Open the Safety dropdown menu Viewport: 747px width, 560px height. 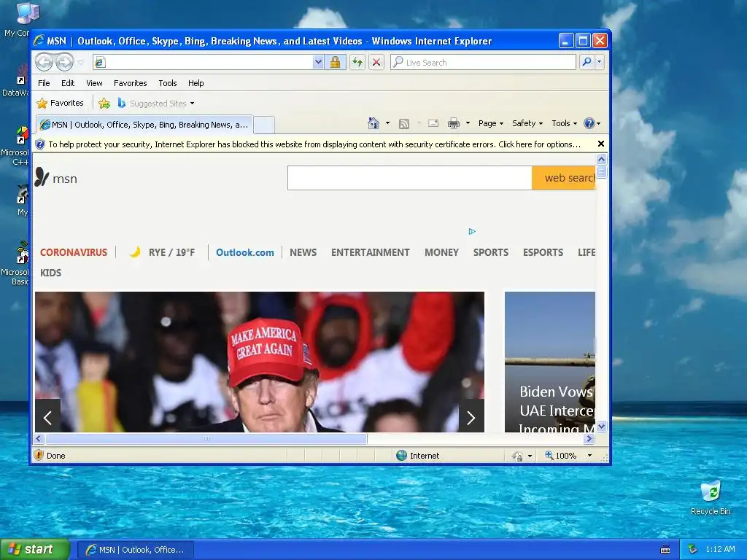(527, 123)
